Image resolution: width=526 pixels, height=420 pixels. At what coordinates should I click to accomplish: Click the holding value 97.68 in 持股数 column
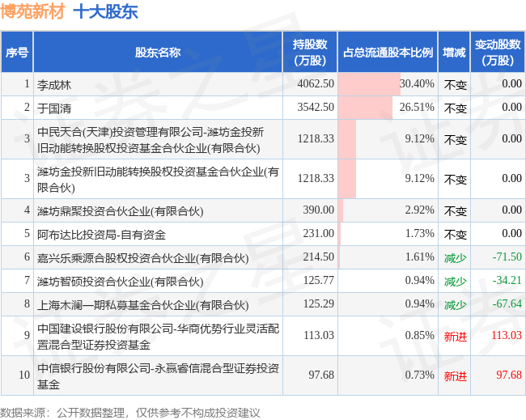(321, 375)
